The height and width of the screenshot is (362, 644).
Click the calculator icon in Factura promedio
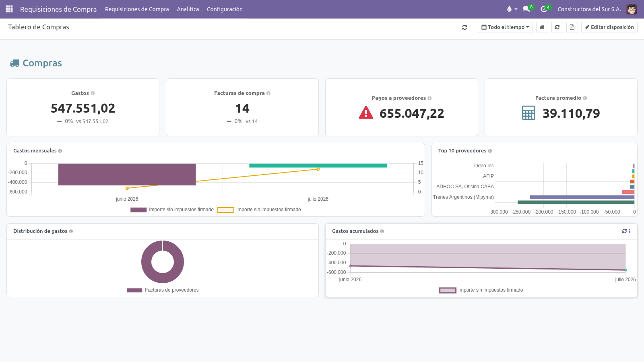pos(528,113)
